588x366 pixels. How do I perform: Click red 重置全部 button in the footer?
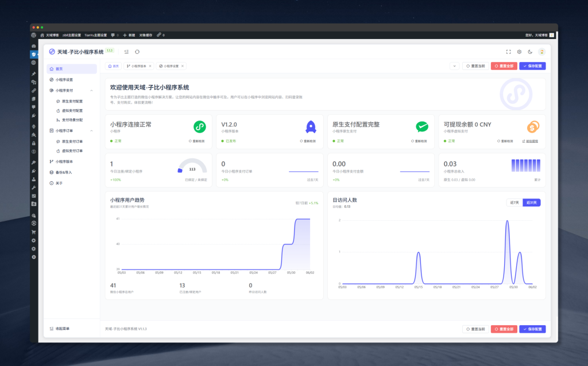[x=504, y=329]
